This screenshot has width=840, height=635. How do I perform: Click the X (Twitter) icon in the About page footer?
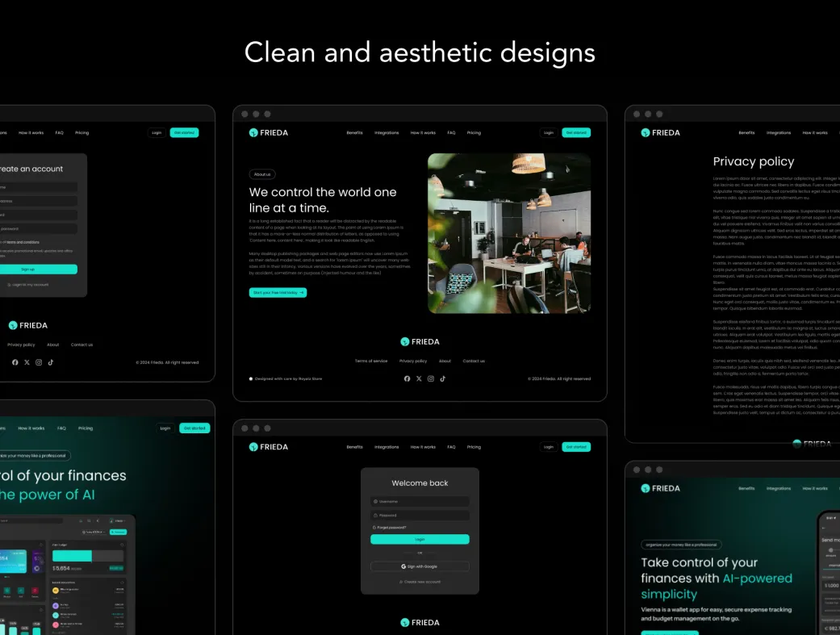419,378
